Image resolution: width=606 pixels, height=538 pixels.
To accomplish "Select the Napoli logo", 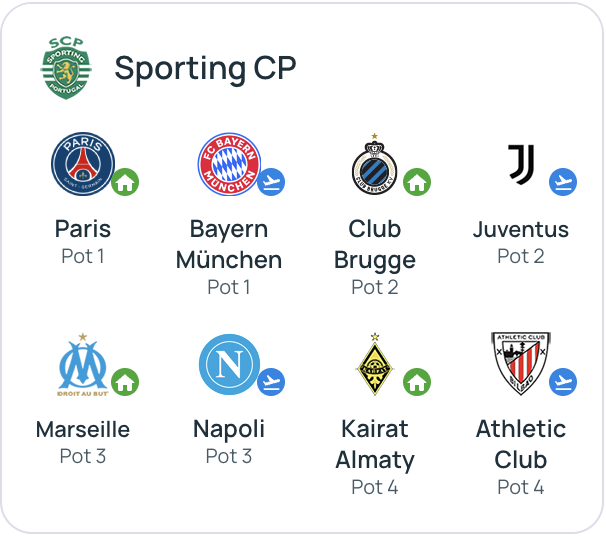I will (x=229, y=365).
